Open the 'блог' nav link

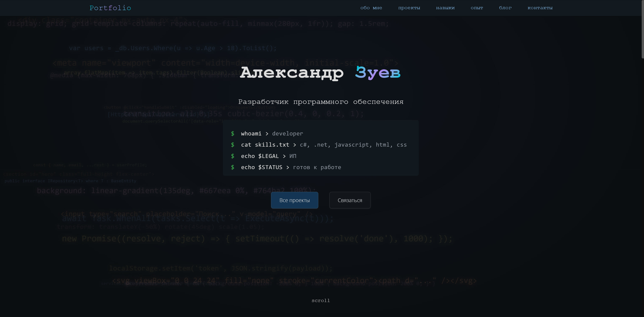tap(505, 8)
